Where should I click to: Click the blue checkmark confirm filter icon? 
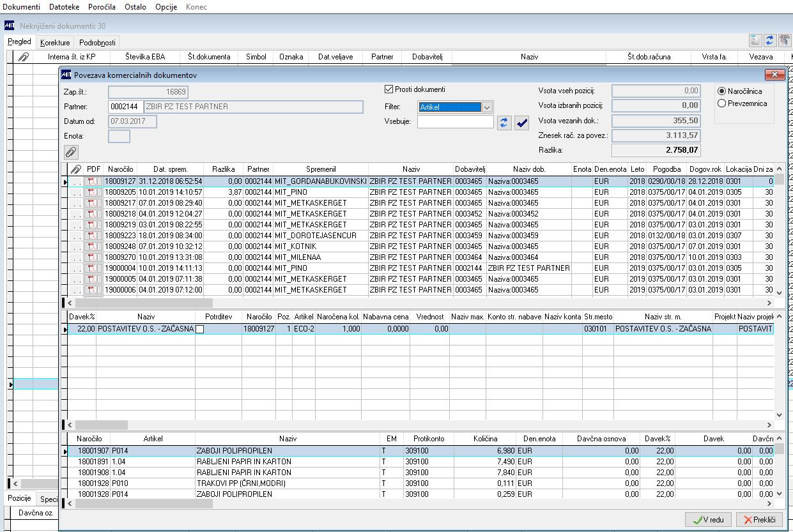522,122
